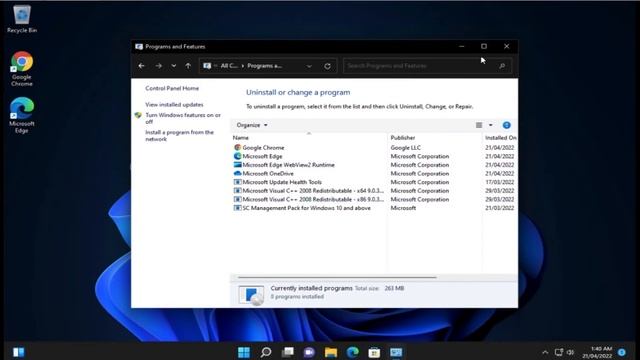Viewport: 640px width, 360px height.
Task: Click the search magnifier icon
Action: pos(502,66)
